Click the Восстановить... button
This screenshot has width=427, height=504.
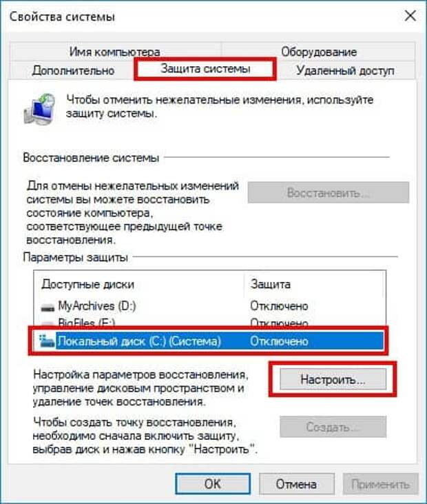tap(329, 192)
